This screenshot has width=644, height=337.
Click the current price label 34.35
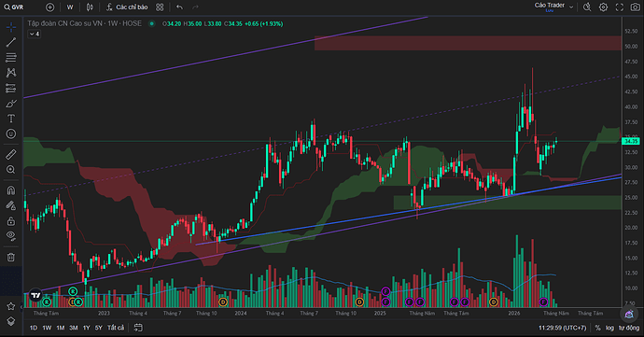[x=631, y=141]
